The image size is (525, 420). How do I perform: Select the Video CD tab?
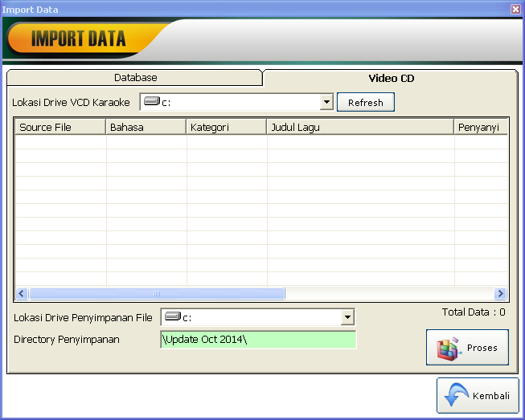(391, 78)
